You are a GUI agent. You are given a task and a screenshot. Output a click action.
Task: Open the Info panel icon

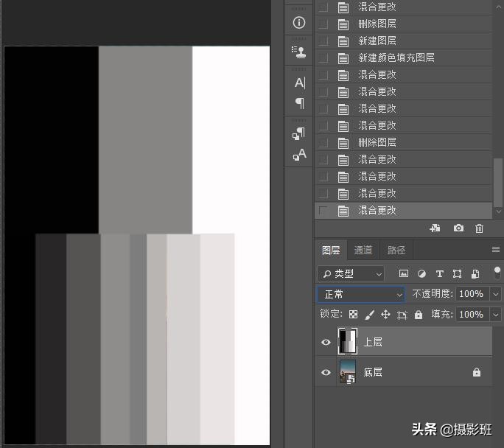point(299,23)
